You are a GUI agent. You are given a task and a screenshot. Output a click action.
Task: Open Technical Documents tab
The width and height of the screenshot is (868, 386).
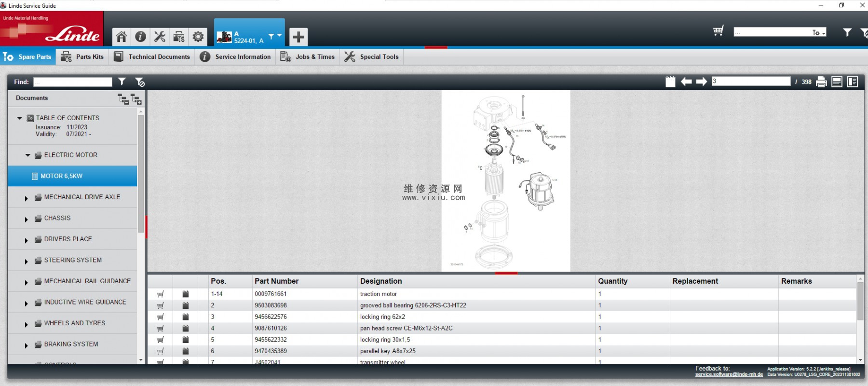click(152, 56)
